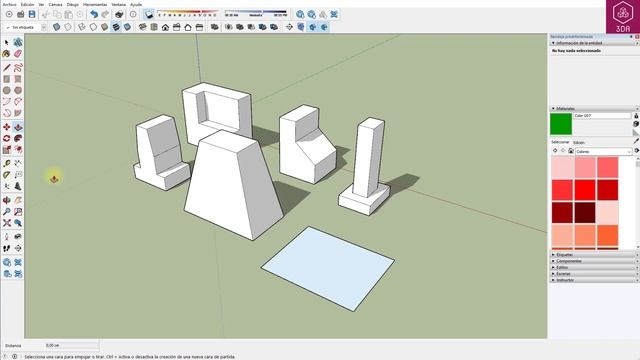Screen dimensions: 640x360
Task: Select the Rotate tool
Action: coord(7,139)
